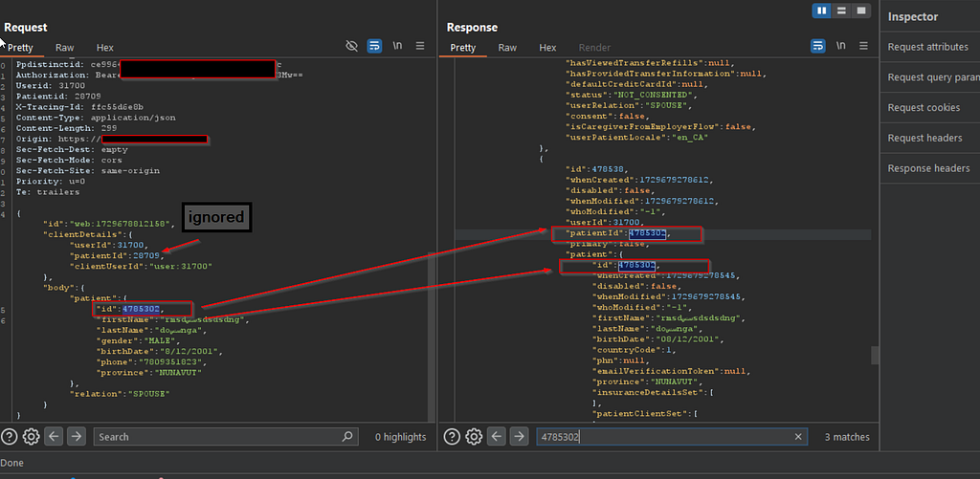Expand Response headers in Inspector
Screen dimensions: 980x479
tap(928, 168)
